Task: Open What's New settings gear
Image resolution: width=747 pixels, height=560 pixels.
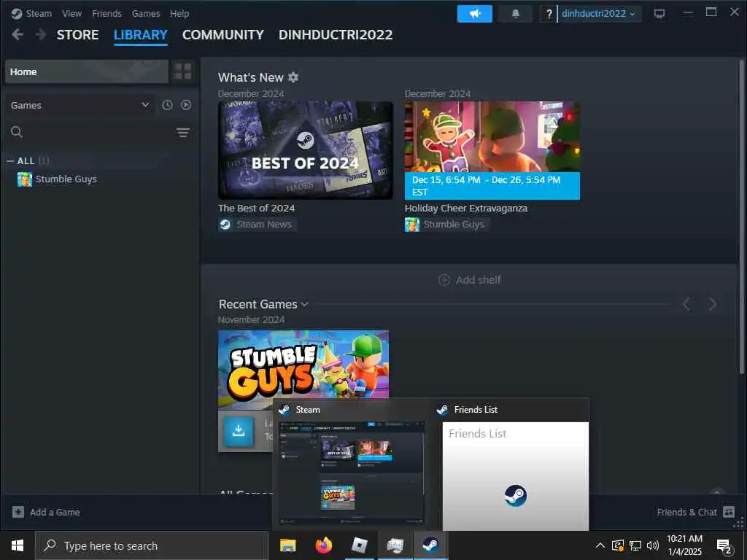Action: [x=293, y=77]
